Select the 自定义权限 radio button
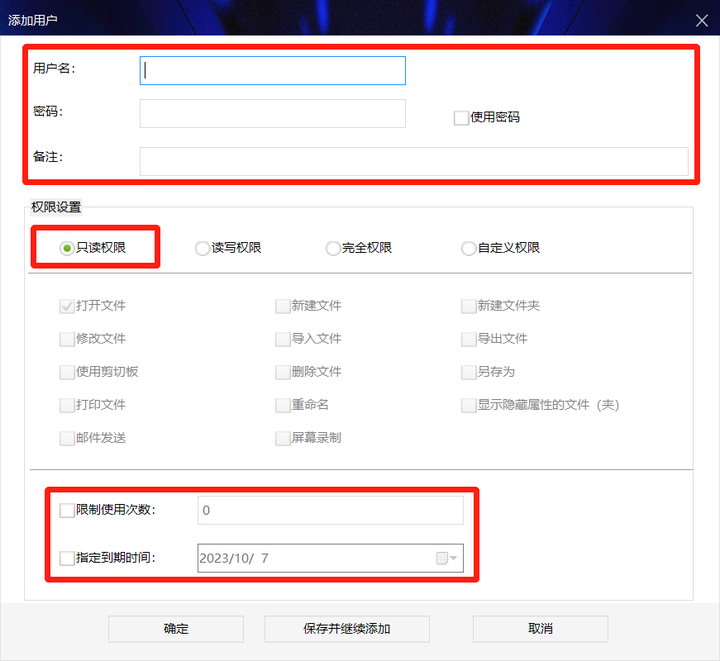This screenshot has height=661, width=720. [468, 248]
